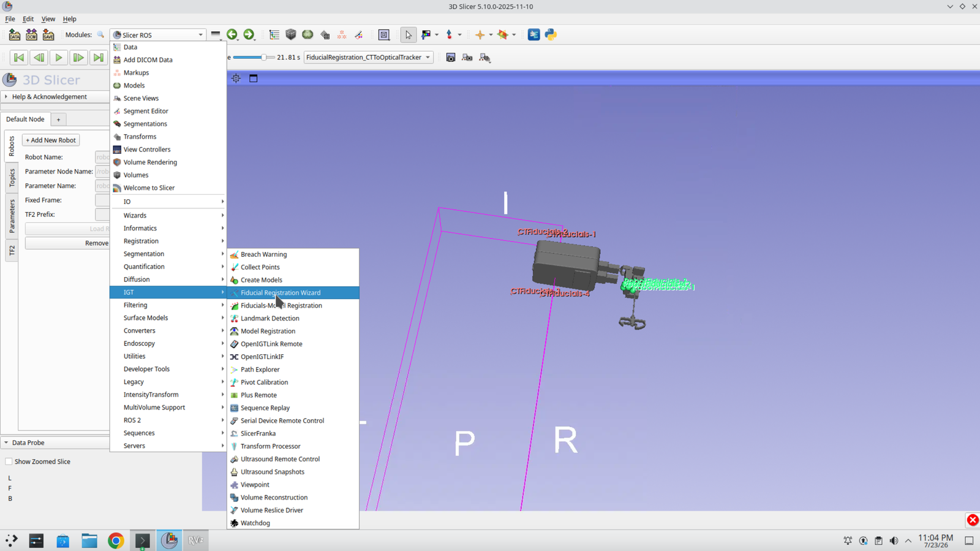Open the Help menu

coord(69,19)
